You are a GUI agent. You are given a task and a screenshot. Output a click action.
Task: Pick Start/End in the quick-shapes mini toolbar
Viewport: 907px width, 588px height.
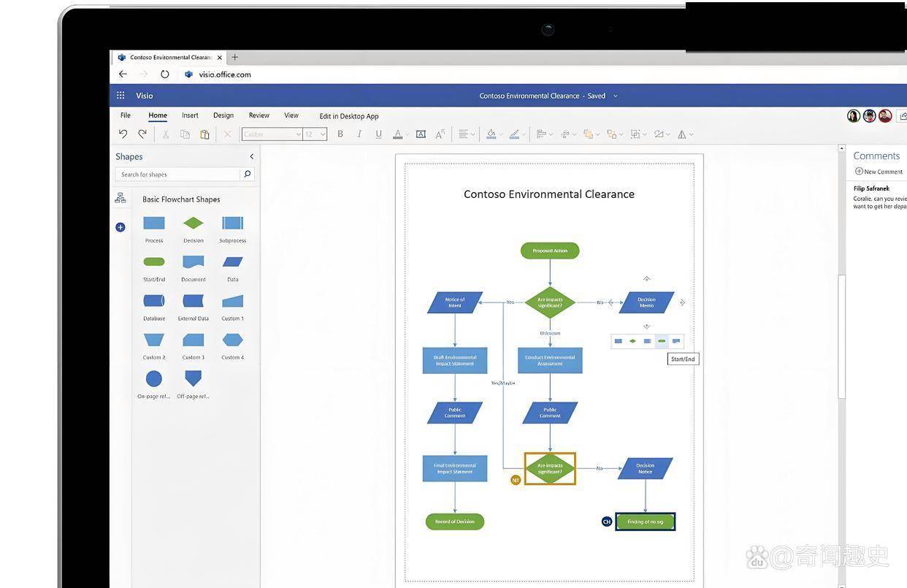pos(662,341)
